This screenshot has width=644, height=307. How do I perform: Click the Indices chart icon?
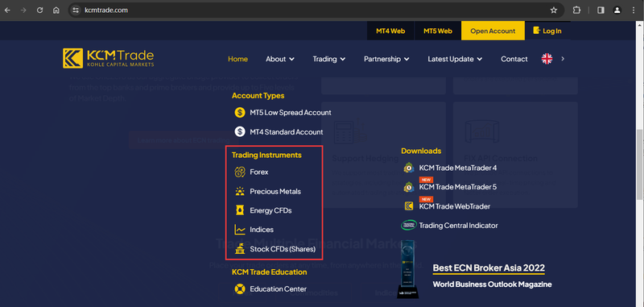pos(239,230)
